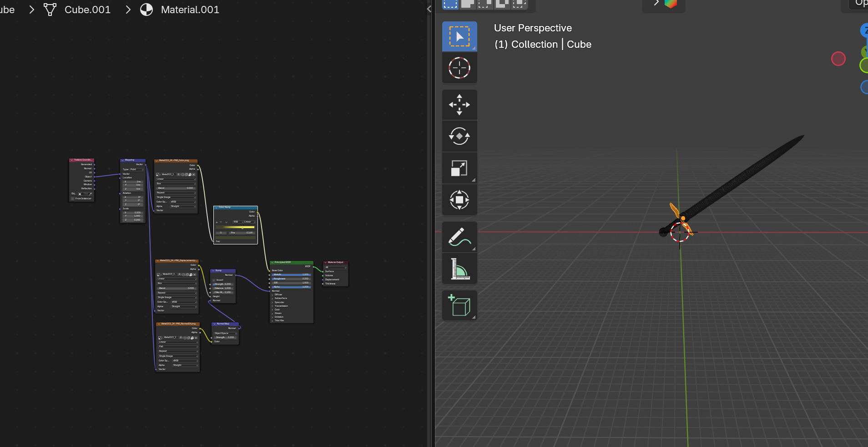
Task: Click the IOR 1.500 field
Action: click(x=291, y=283)
